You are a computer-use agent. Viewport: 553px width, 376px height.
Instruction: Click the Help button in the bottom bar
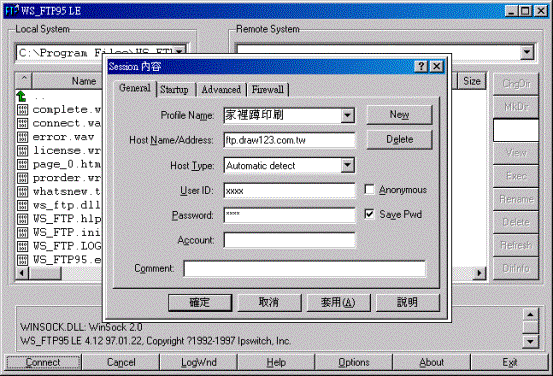(x=276, y=362)
